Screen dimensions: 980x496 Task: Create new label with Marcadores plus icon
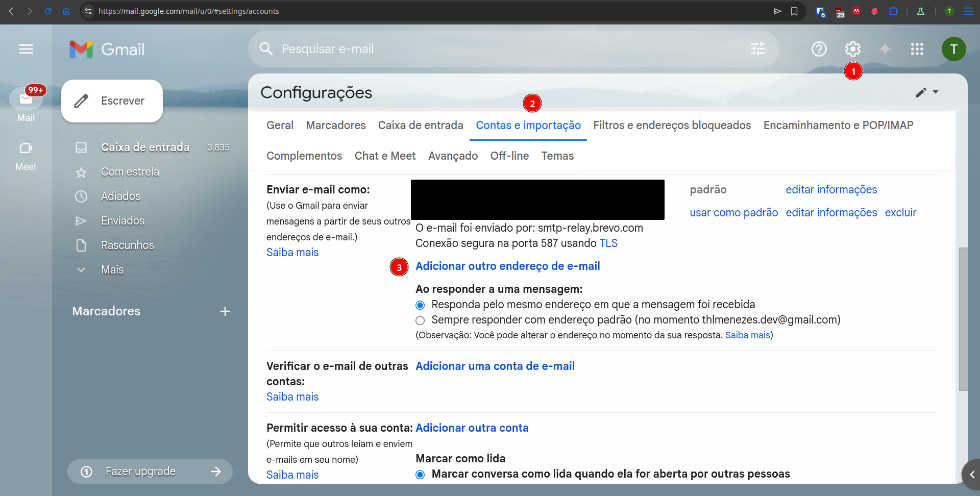[x=225, y=311]
